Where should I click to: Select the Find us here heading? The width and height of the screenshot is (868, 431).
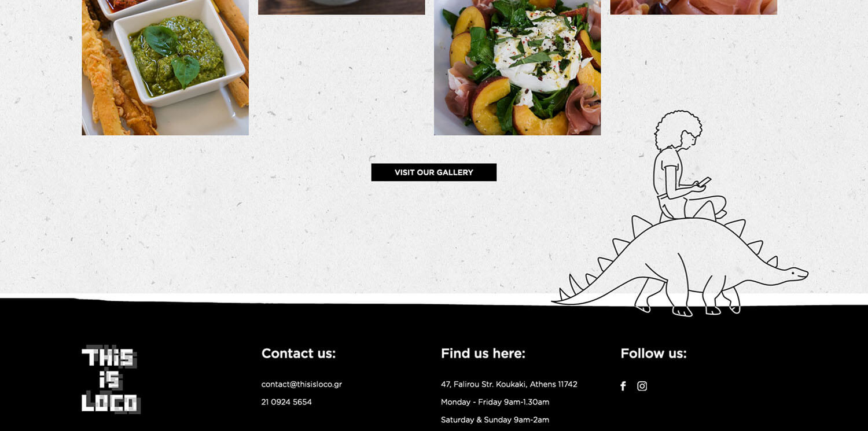pyautogui.click(x=483, y=353)
